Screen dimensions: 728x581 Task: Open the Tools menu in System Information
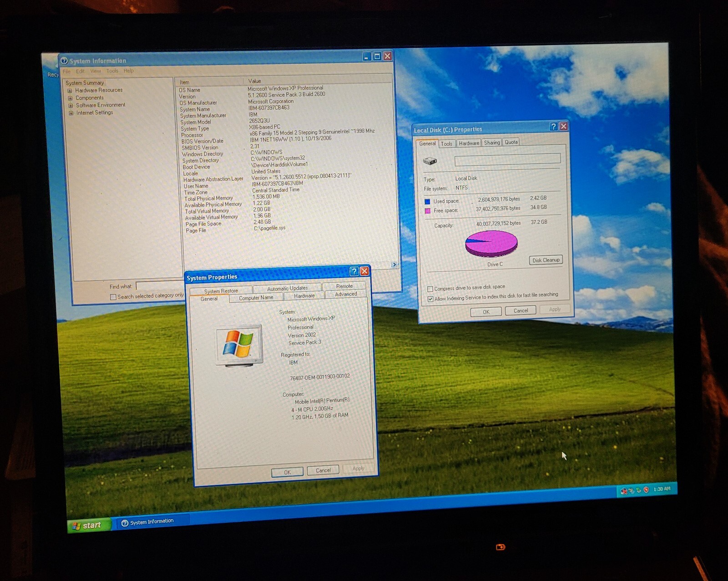tap(112, 71)
